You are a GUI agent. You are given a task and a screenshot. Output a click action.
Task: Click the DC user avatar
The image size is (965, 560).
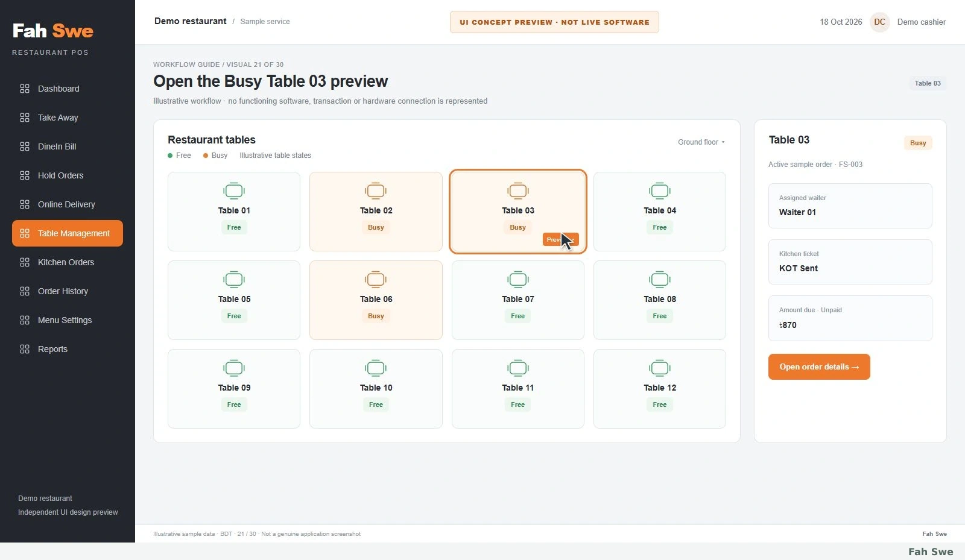click(880, 22)
